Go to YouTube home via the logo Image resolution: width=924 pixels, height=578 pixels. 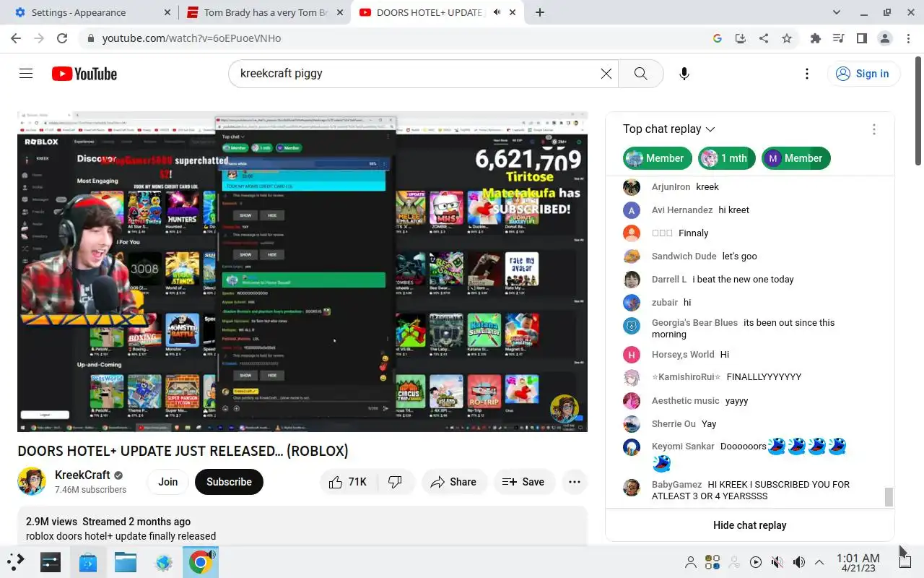84,74
